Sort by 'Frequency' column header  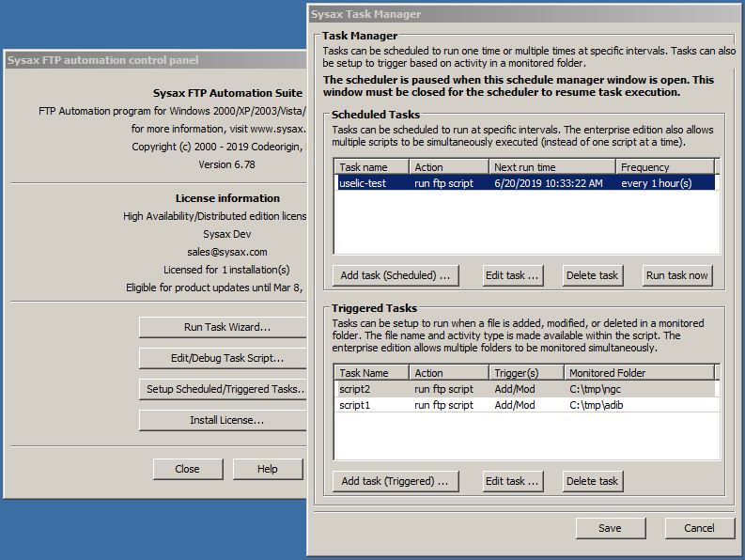pos(665,167)
